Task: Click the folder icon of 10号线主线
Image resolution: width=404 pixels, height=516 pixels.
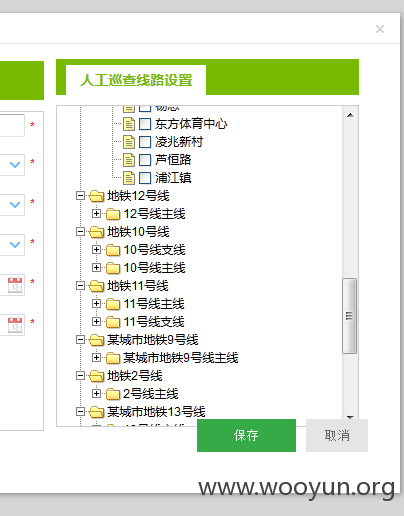Action: [113, 268]
